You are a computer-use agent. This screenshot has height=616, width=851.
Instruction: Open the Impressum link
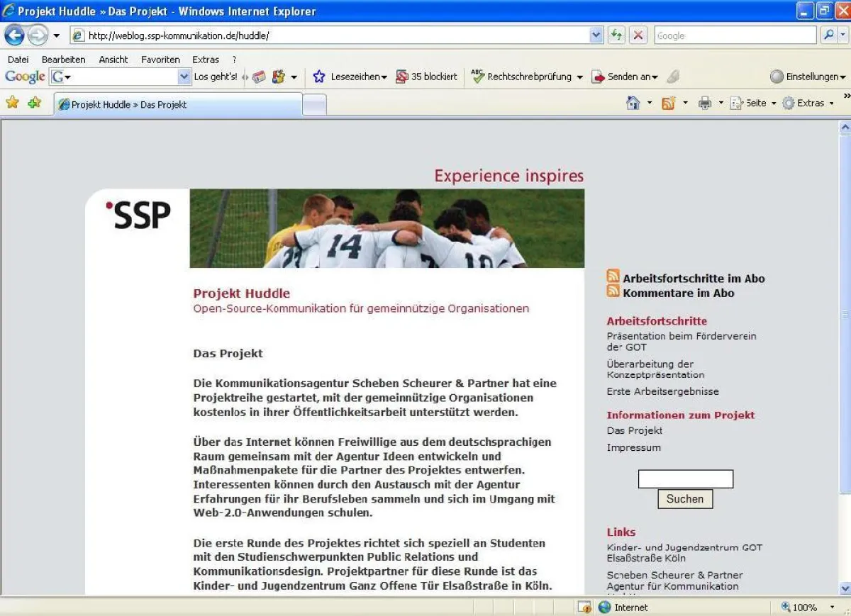(x=633, y=447)
